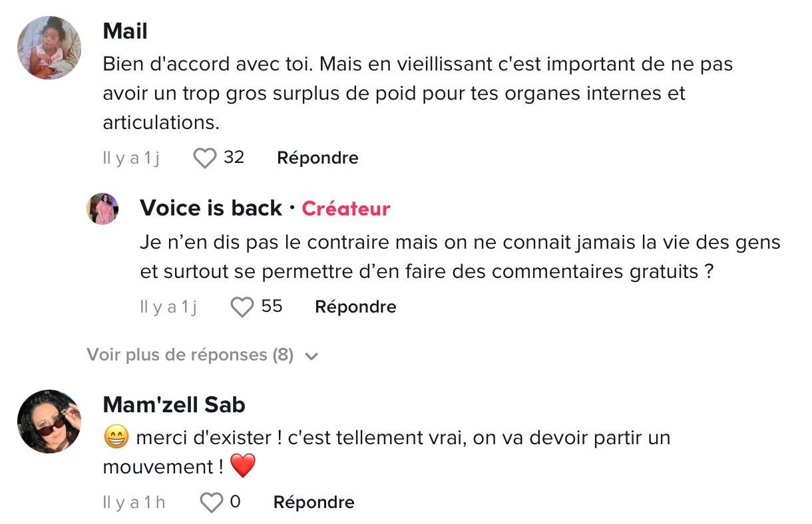Open Voice is back's avatar

click(x=102, y=209)
